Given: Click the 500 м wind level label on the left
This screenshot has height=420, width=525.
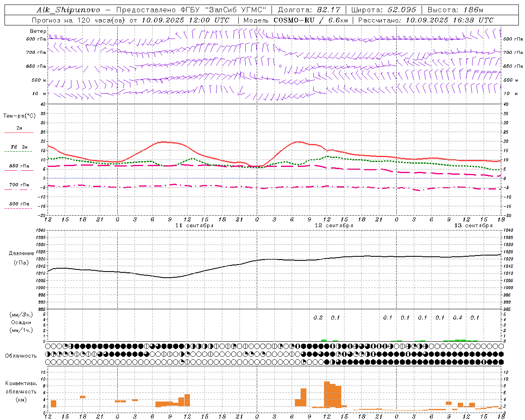Looking at the screenshot, I should (39, 80).
